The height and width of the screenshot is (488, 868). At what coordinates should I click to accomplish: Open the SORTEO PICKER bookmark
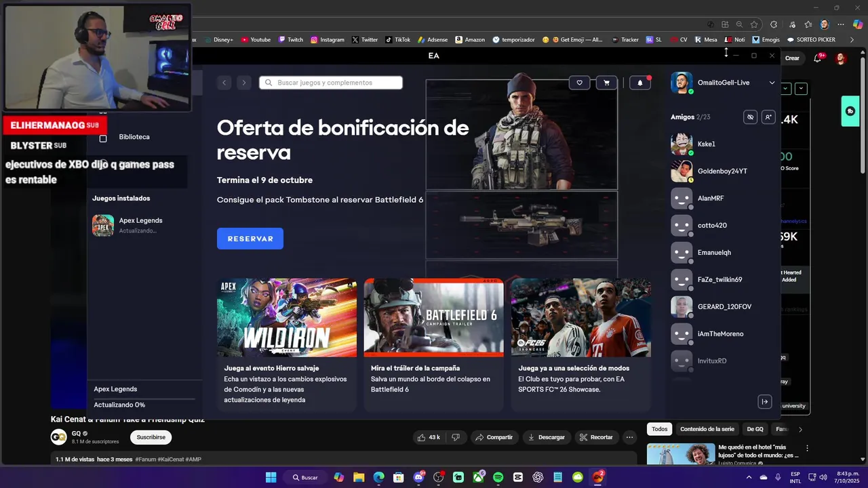coord(811,40)
